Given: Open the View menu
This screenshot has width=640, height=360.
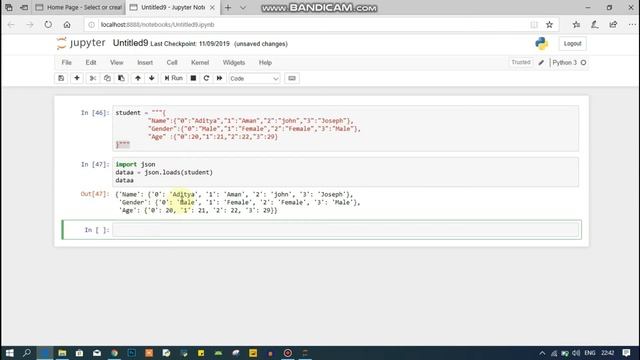Looking at the screenshot, I should pos(116,62).
